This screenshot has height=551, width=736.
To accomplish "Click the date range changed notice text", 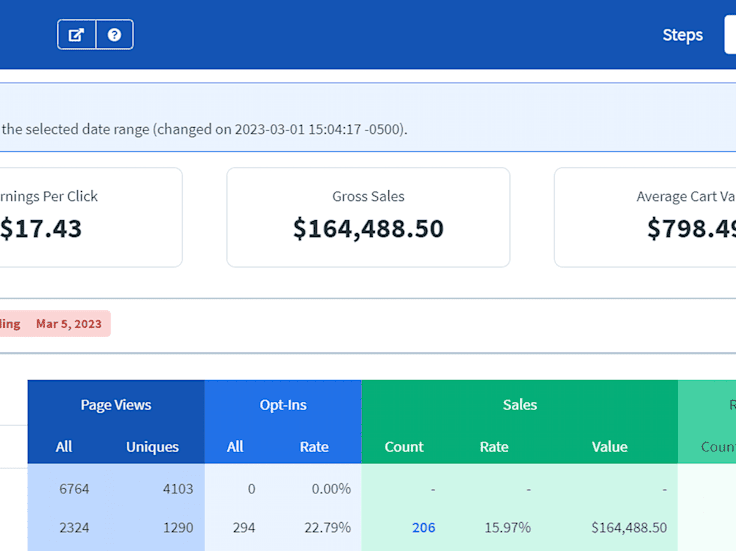I will pos(204,129).
